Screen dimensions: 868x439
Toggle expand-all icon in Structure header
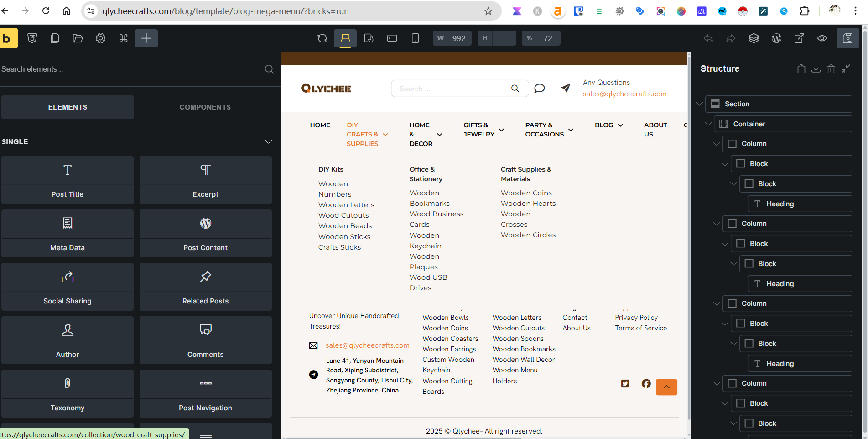pyautogui.click(x=846, y=69)
